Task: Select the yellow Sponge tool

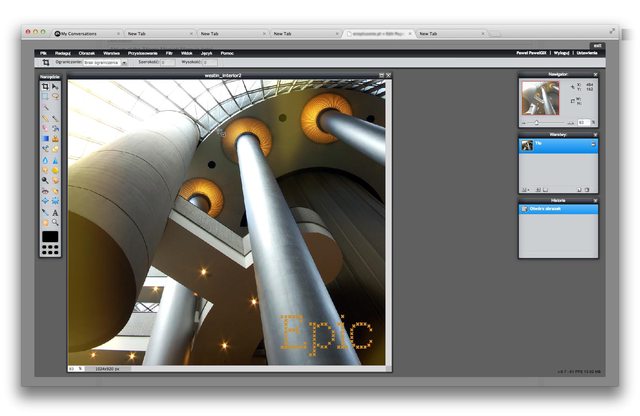Action: coord(55,170)
